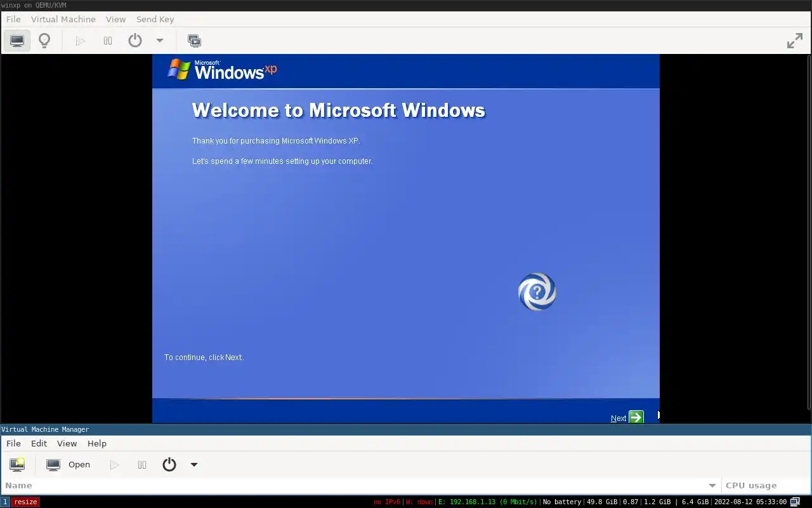Open Help menu in Virtual Machine Manager
Image resolution: width=812 pixels, height=508 pixels.
point(97,443)
